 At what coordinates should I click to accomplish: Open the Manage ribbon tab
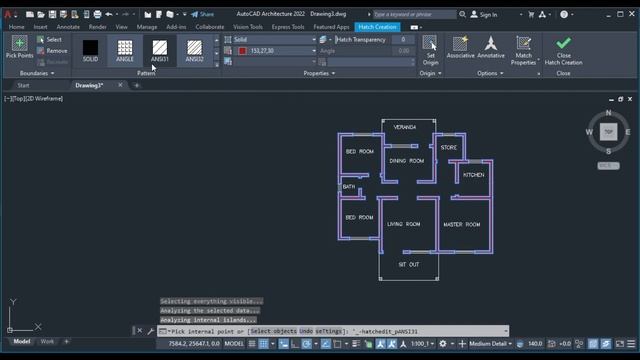147,27
